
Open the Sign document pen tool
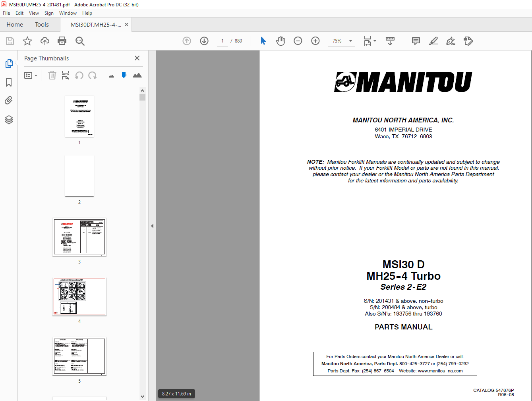[451, 41]
